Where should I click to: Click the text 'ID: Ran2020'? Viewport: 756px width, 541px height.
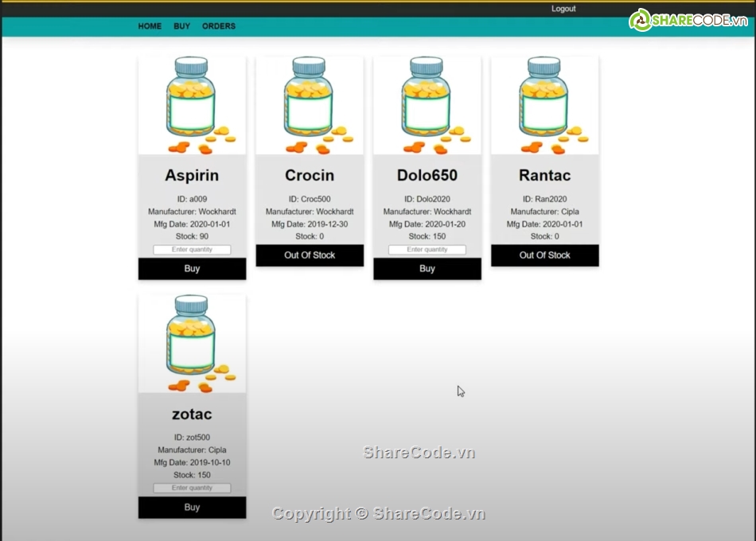(x=545, y=199)
